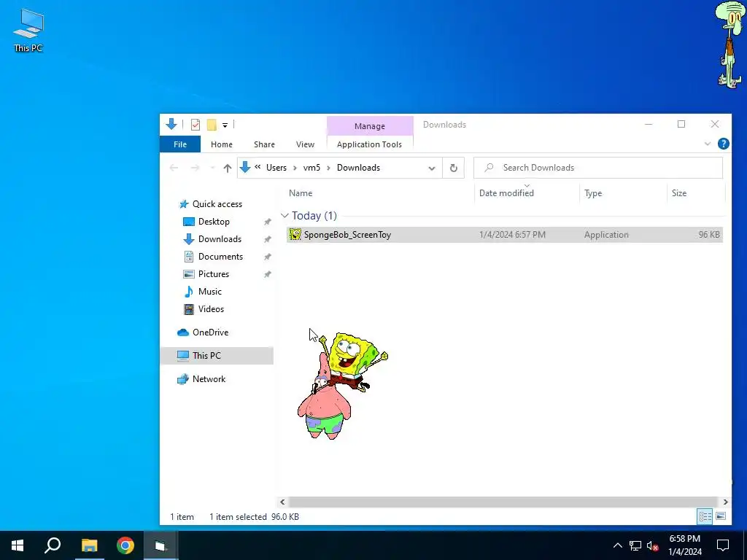Open the File ribbon tab
The height and width of the screenshot is (560, 747).
(180, 144)
